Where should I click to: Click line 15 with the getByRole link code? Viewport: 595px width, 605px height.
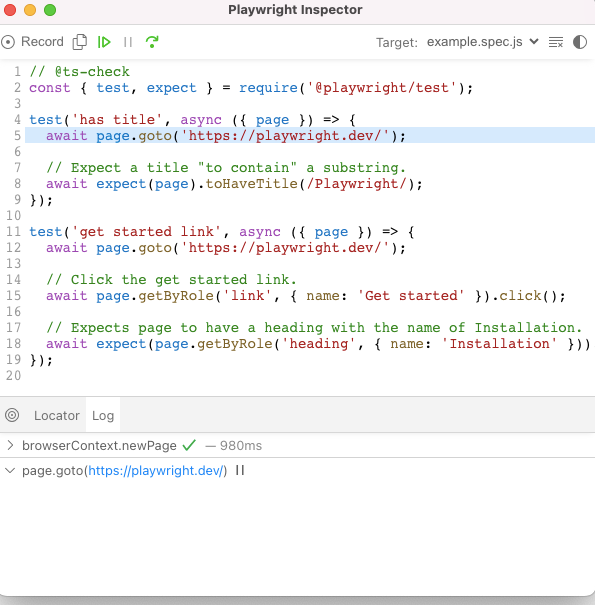(x=306, y=296)
